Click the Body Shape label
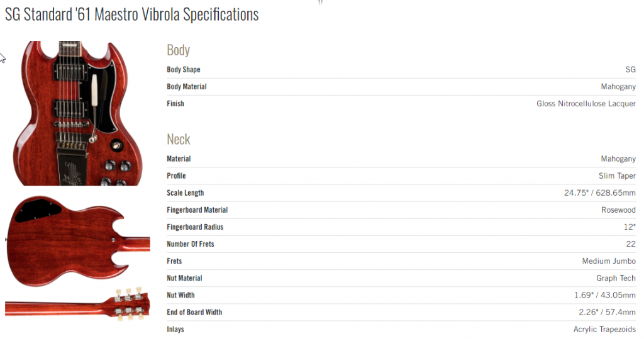This screenshot has height=341, width=644. [184, 69]
